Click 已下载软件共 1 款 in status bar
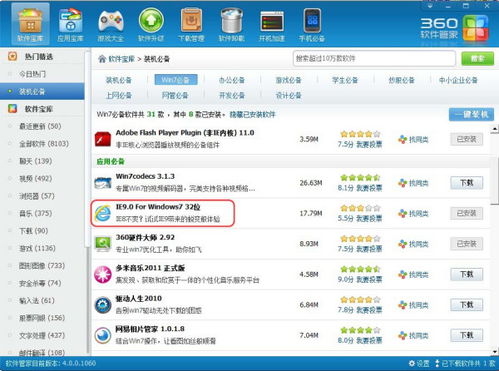499x371 pixels. [x=465, y=363]
